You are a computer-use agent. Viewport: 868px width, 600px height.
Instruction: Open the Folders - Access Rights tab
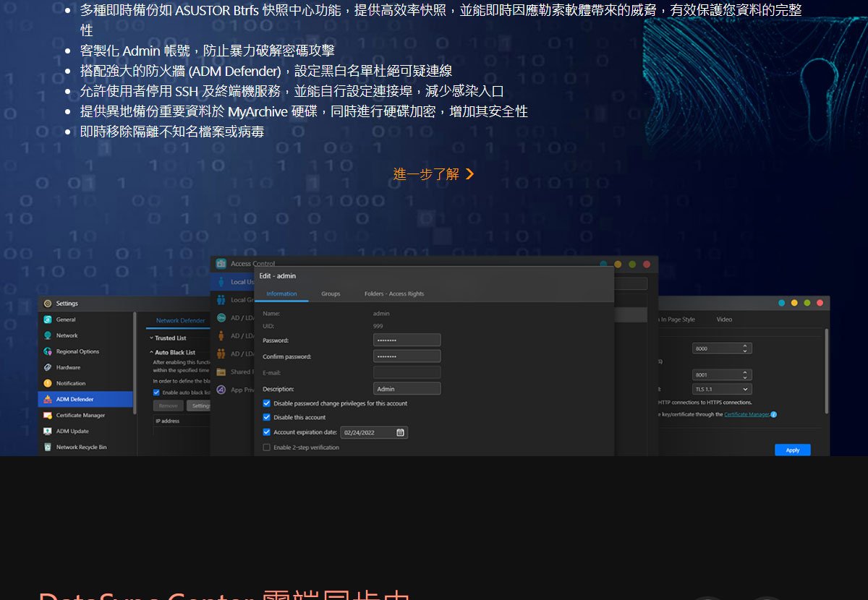tap(394, 293)
